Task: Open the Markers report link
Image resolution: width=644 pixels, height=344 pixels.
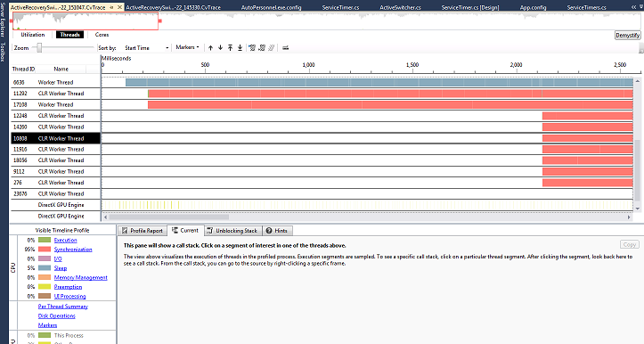Action: [x=47, y=325]
